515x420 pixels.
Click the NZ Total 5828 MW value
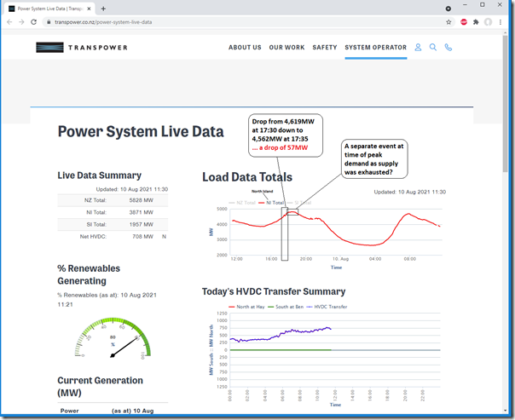[141, 200]
